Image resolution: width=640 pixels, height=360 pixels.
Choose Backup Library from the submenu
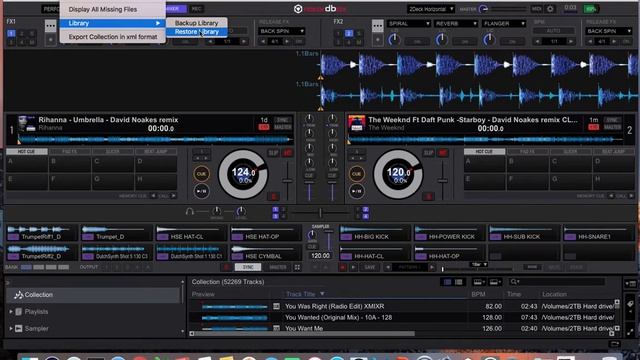coord(197,23)
